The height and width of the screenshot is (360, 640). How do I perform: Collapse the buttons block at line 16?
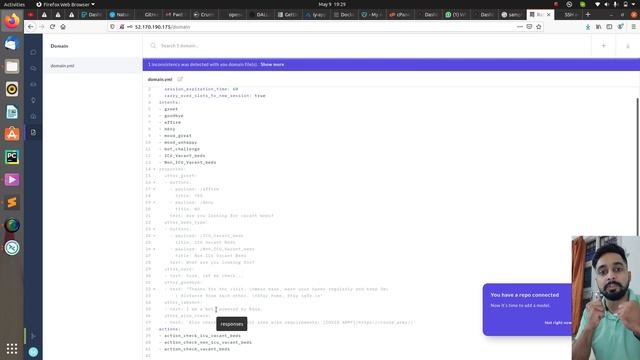[x=154, y=182]
